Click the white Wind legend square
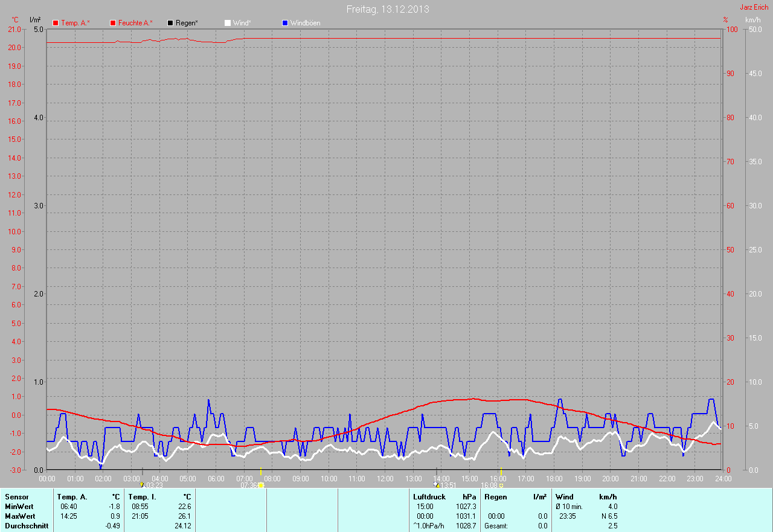Image resolution: width=773 pixels, height=532 pixels. click(228, 23)
